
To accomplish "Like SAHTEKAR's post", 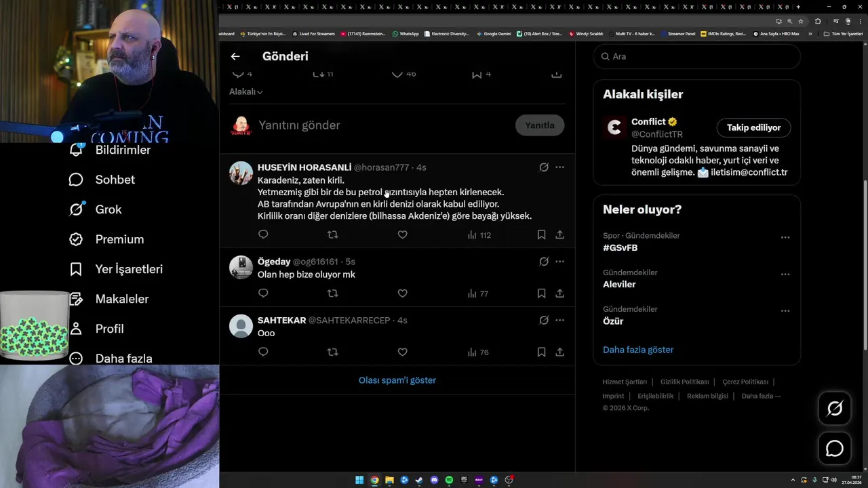I will (402, 352).
